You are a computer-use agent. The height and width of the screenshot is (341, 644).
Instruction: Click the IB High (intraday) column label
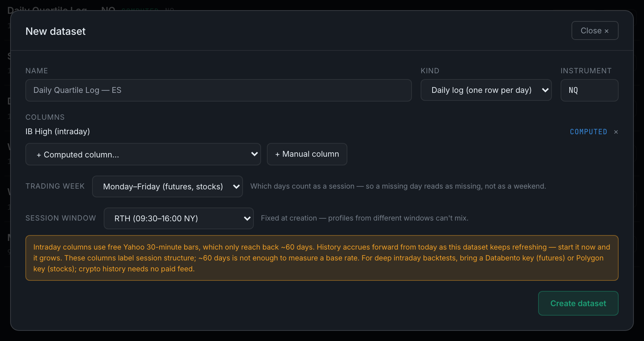coord(58,131)
